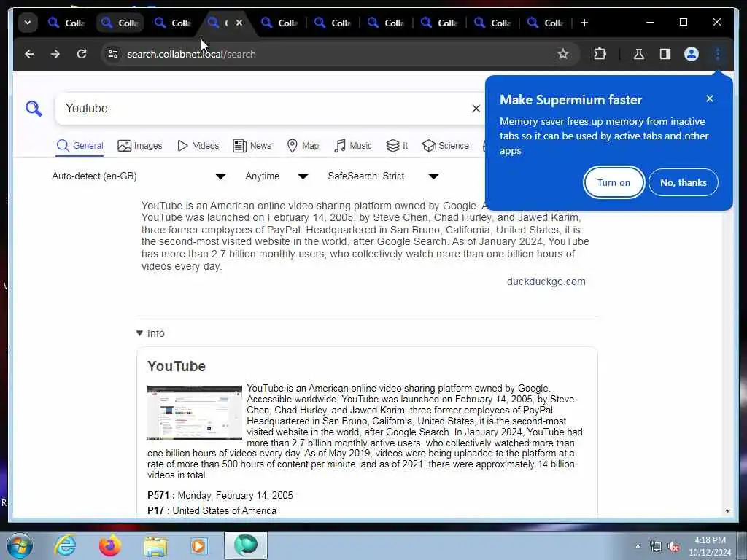Image resolution: width=747 pixels, height=560 pixels.
Task: Close the active tab
Action: [239, 23]
